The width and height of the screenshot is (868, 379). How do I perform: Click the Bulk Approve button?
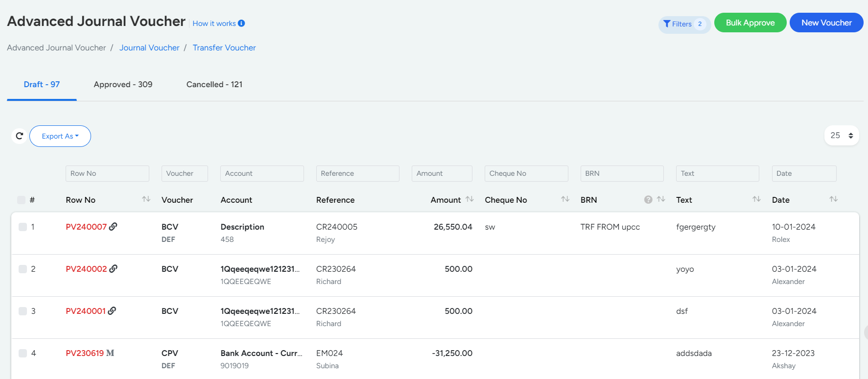[750, 23]
